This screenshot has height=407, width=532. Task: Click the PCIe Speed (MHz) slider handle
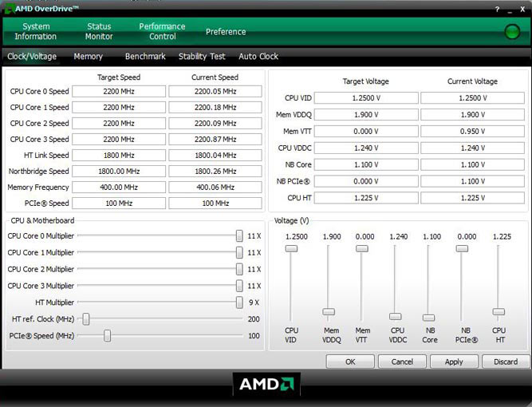[x=107, y=335]
